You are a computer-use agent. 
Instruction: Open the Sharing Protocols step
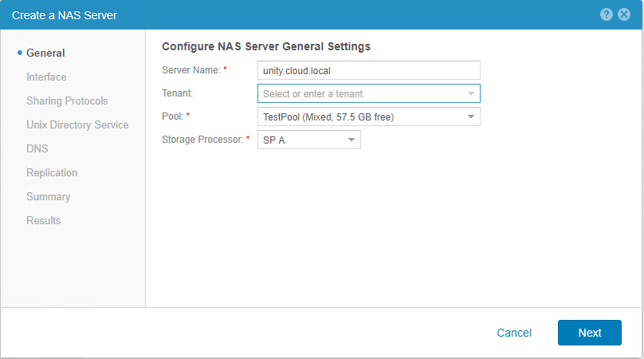click(x=67, y=101)
